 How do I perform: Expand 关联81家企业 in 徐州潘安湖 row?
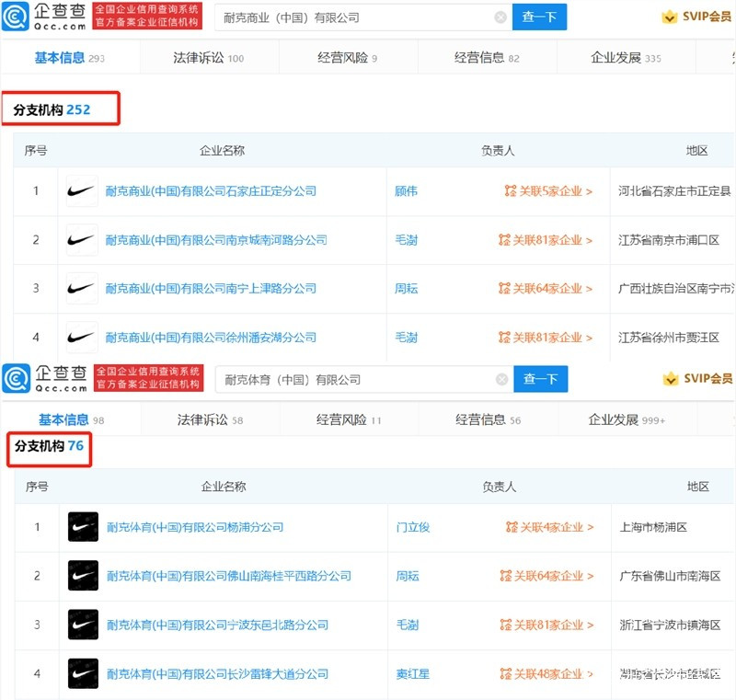click(546, 337)
